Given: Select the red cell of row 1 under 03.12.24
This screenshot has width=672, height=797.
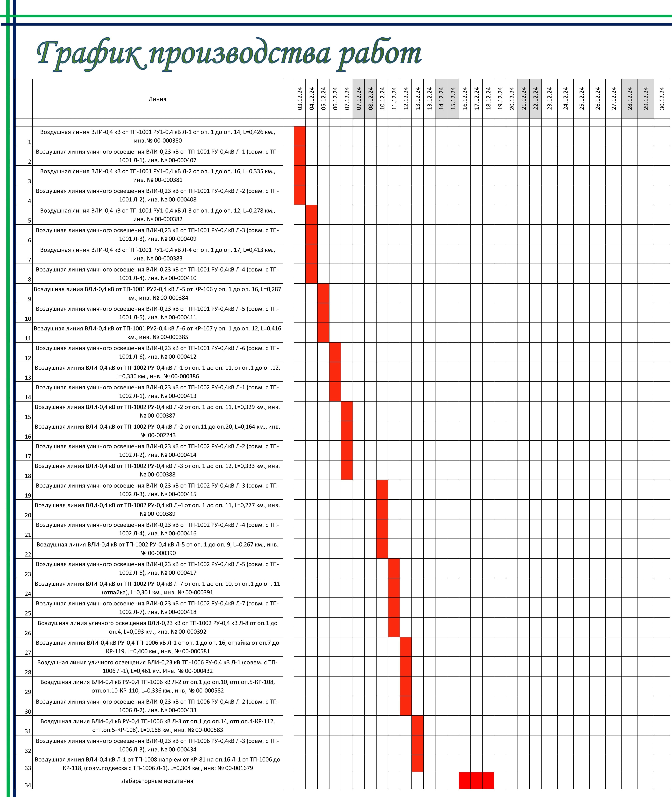Looking at the screenshot, I should [x=300, y=136].
